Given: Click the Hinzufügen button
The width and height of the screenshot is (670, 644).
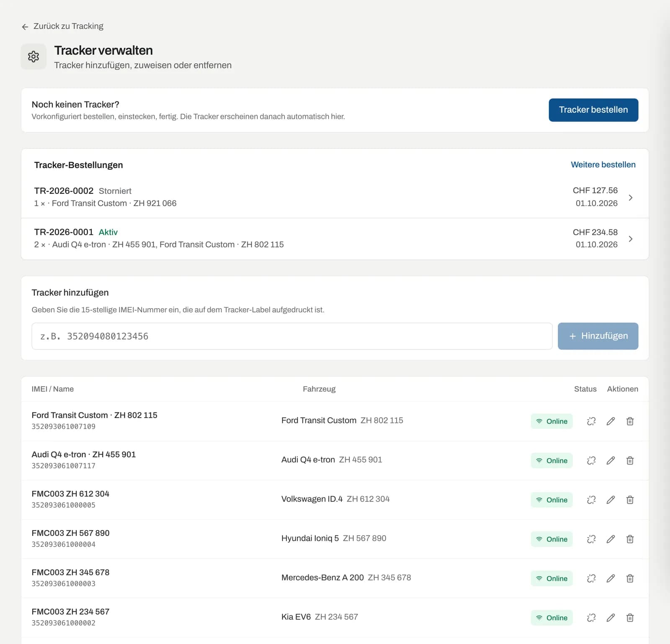Looking at the screenshot, I should tap(598, 336).
